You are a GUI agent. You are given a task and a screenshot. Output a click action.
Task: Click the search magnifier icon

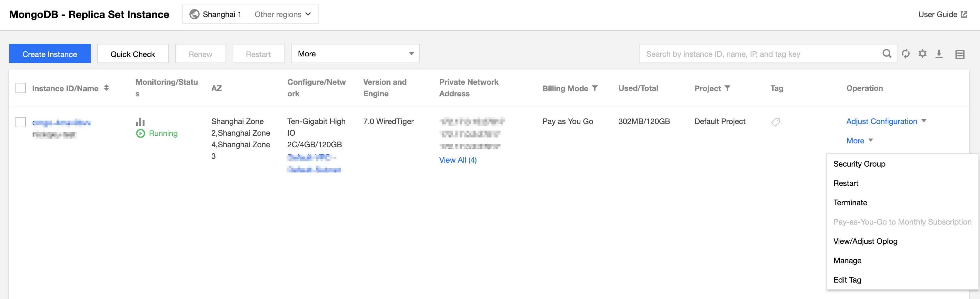pos(887,53)
